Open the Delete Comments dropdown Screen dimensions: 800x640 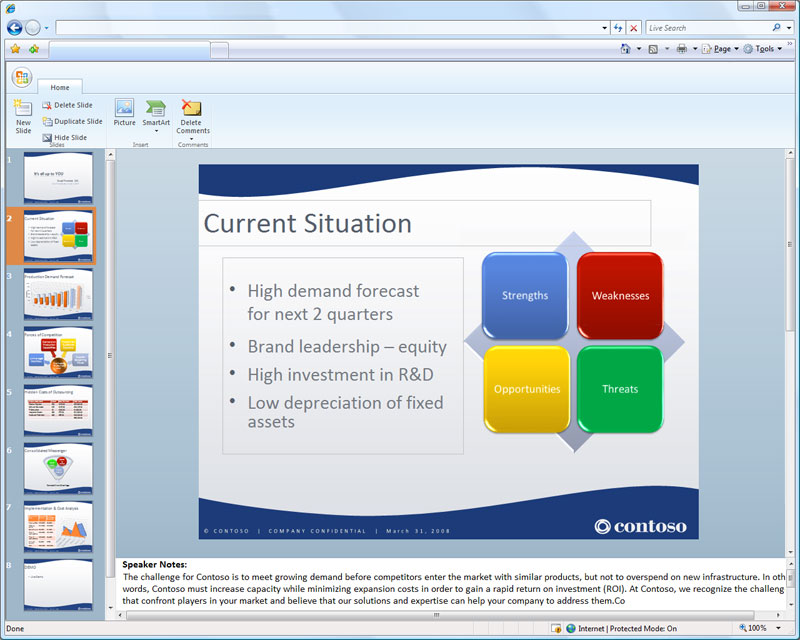[192, 119]
